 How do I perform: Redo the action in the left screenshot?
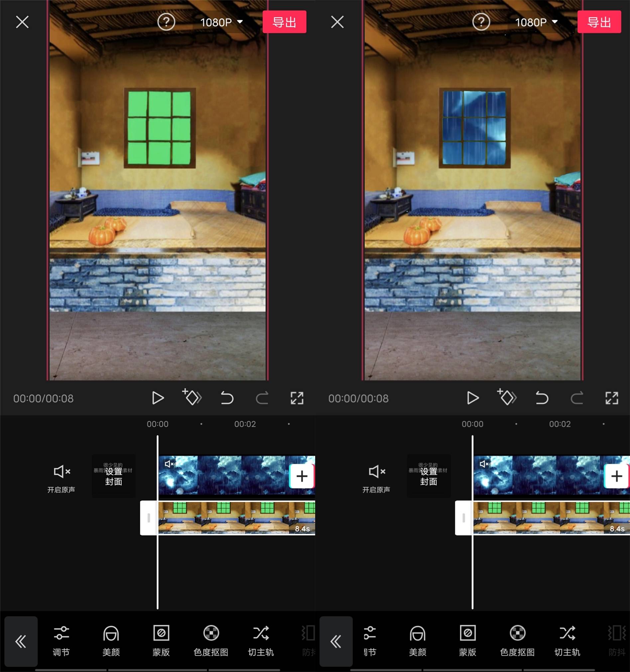[x=262, y=398]
